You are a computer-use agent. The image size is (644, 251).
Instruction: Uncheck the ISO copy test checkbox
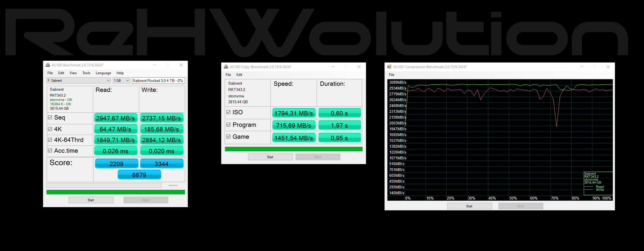(x=229, y=112)
